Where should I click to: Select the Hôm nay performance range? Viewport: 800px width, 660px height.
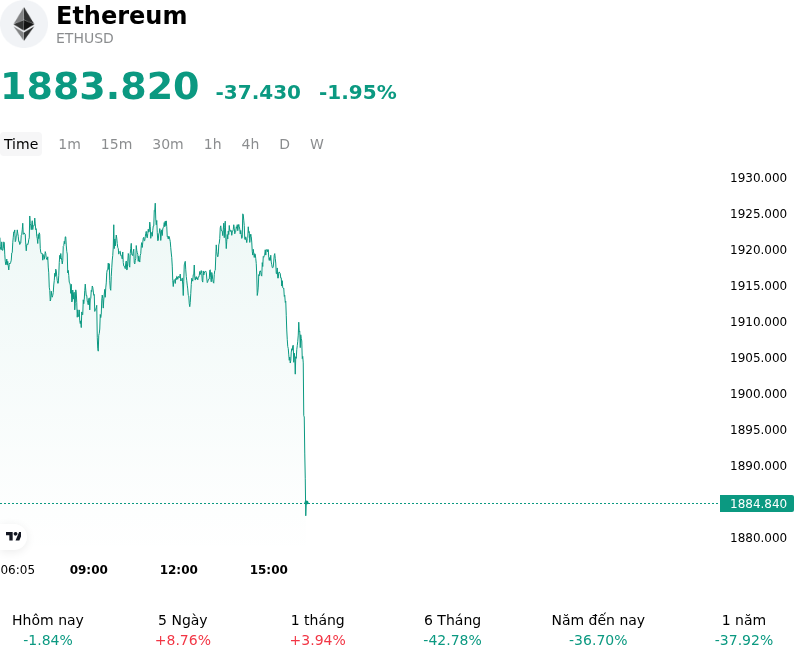point(48,629)
